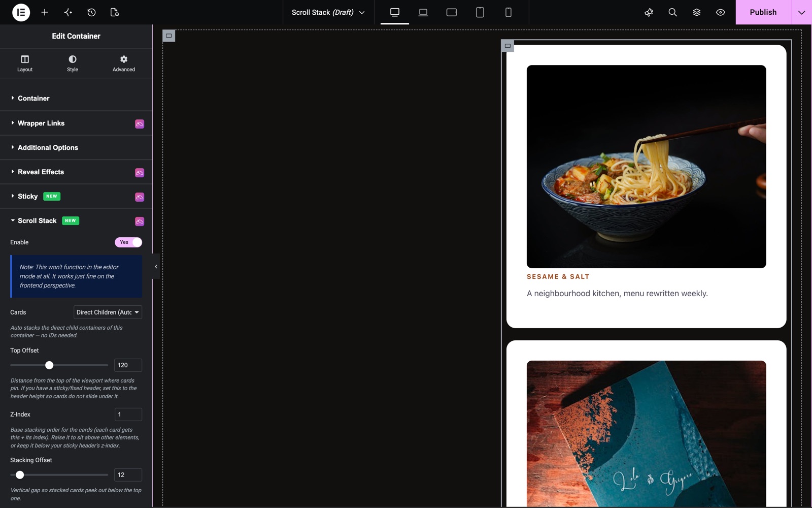Switch to the Advanced tab
Image resolution: width=812 pixels, height=508 pixels.
tap(124, 63)
